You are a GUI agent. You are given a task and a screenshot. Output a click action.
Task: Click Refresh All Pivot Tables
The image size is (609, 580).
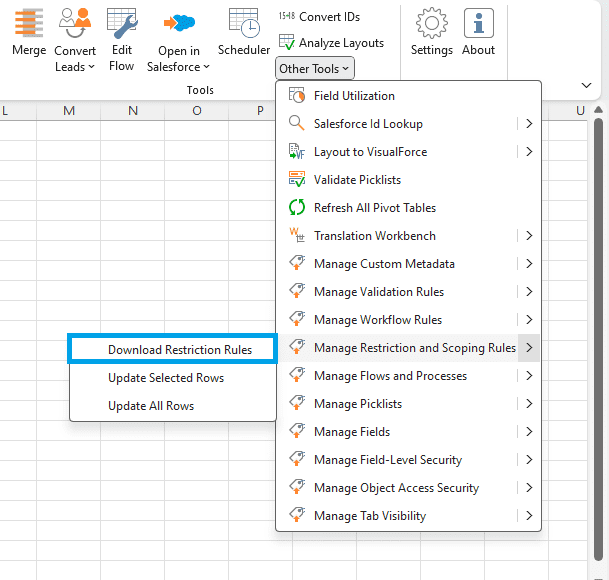pyautogui.click(x=375, y=208)
